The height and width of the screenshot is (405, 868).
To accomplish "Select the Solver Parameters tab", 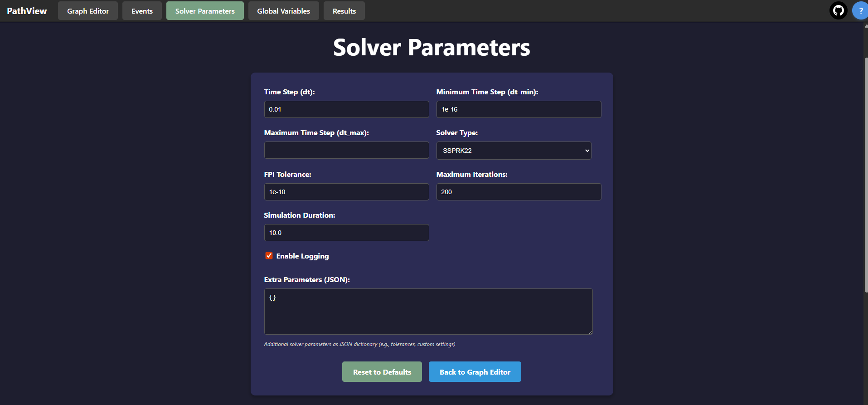I will [205, 11].
